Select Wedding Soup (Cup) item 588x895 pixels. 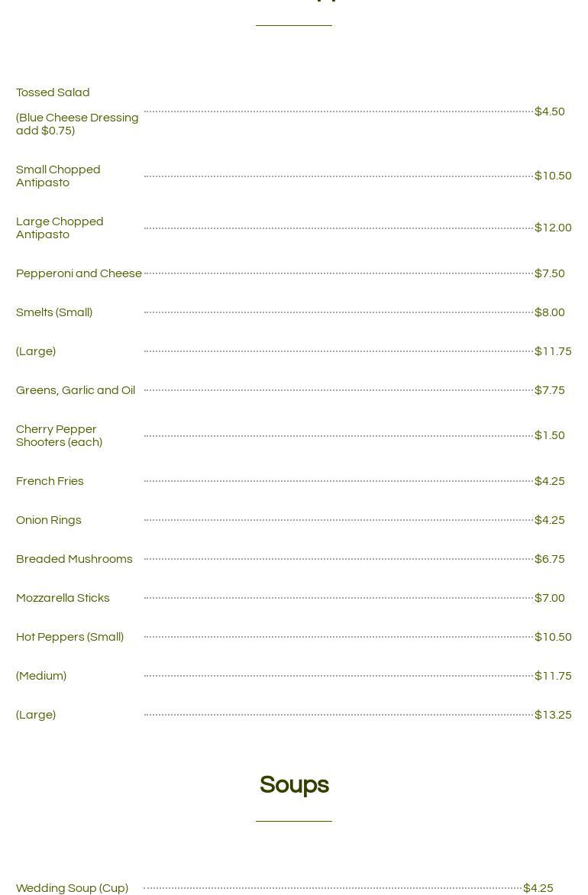[x=72, y=888]
